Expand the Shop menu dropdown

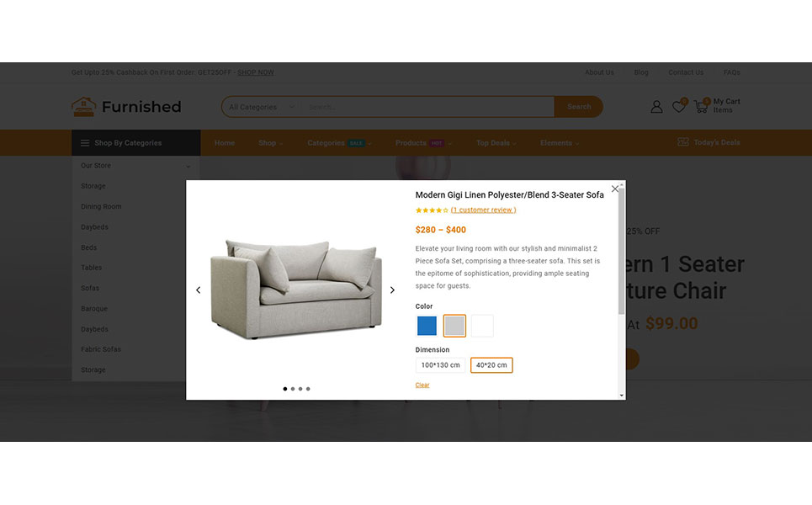(270, 143)
